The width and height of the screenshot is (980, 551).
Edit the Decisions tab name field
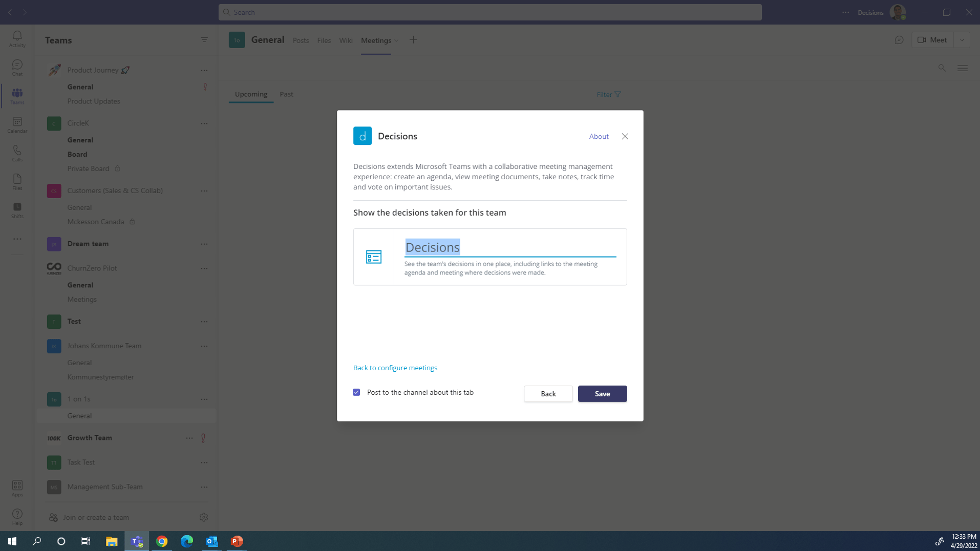tap(461, 247)
